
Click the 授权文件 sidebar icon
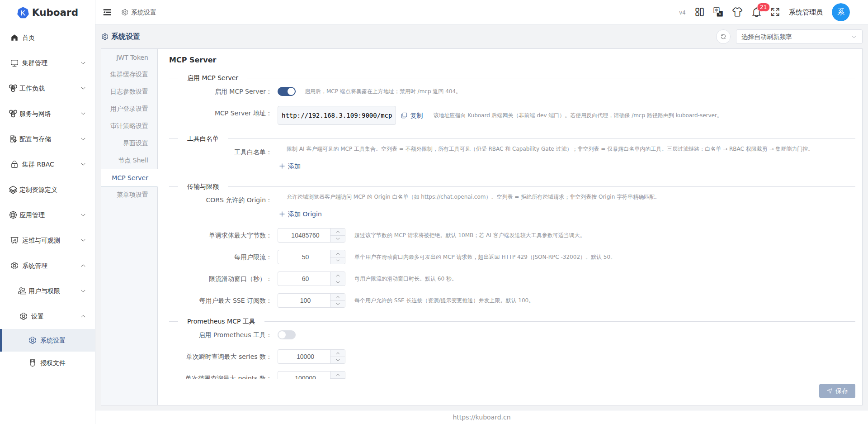(x=33, y=363)
